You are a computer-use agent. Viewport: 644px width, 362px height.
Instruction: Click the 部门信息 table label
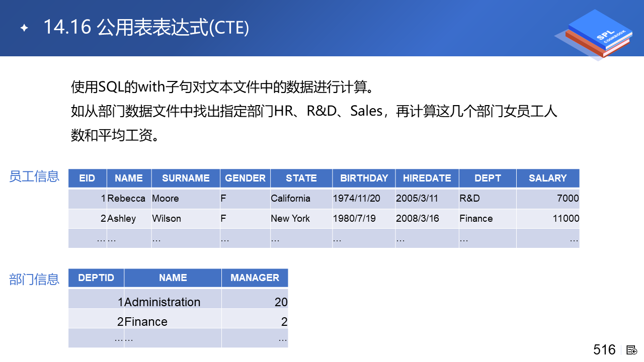34,279
